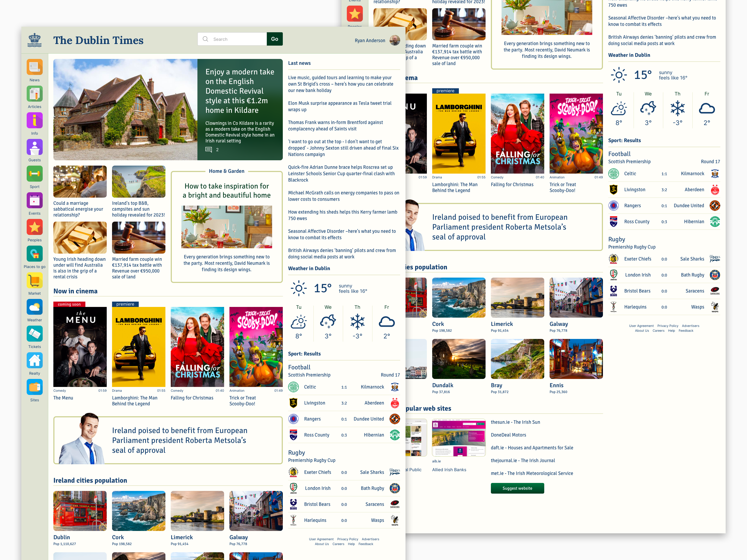Open the daft.ie Houses and Apartments link
Image resolution: width=747 pixels, height=560 pixels.
pyautogui.click(x=532, y=447)
